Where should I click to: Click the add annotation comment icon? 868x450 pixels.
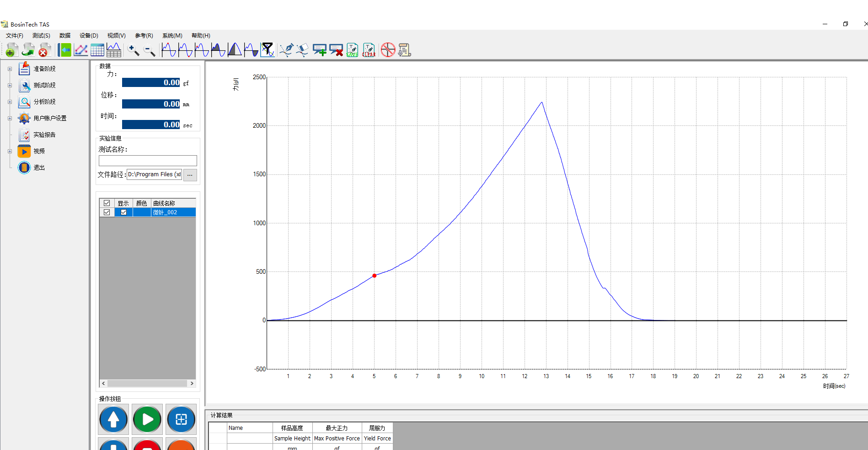coord(320,50)
